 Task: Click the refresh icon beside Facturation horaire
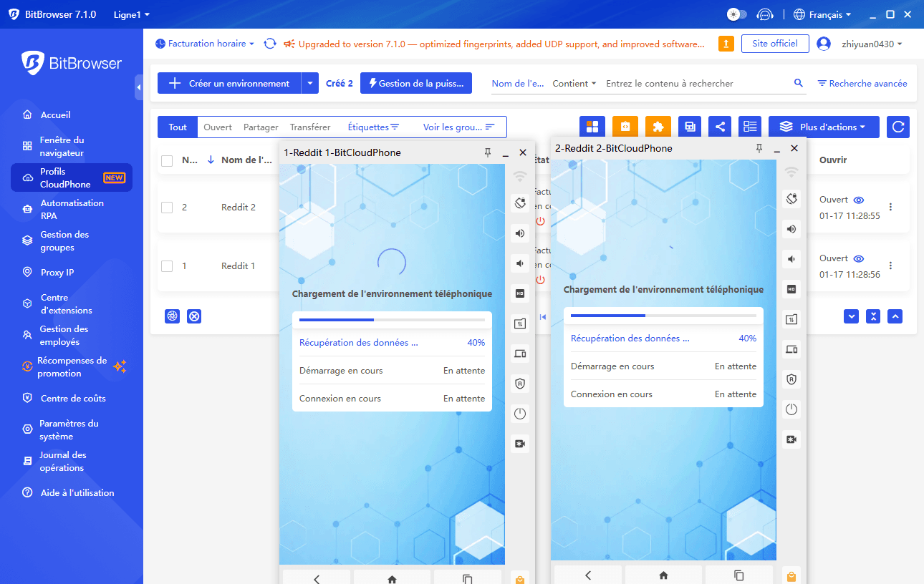point(270,44)
